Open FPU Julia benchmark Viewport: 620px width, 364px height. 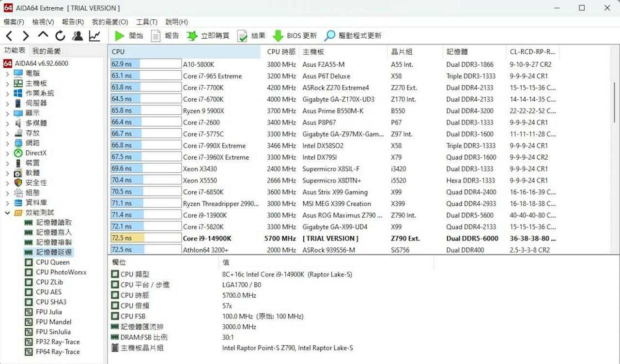(44, 312)
